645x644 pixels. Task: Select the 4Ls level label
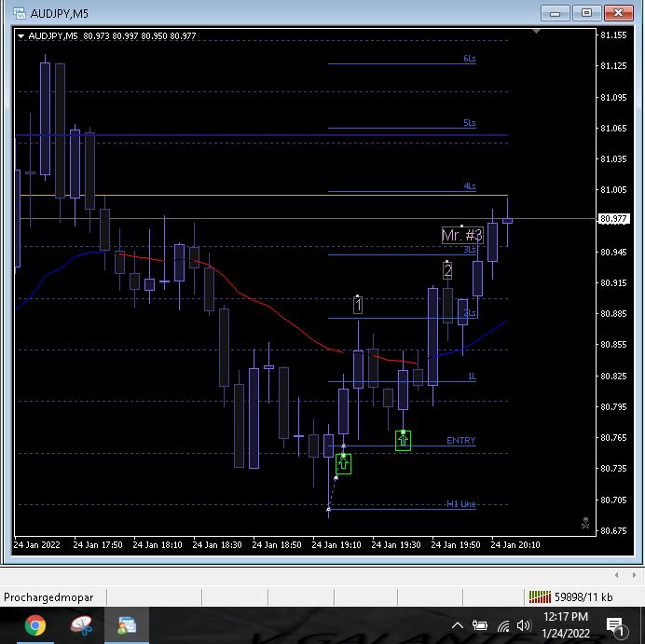coord(470,186)
